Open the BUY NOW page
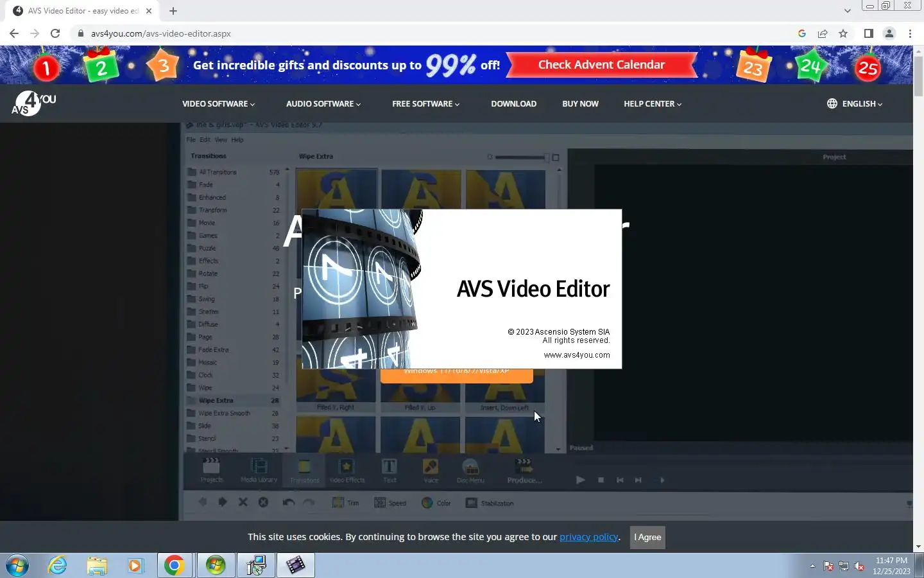 pos(580,103)
